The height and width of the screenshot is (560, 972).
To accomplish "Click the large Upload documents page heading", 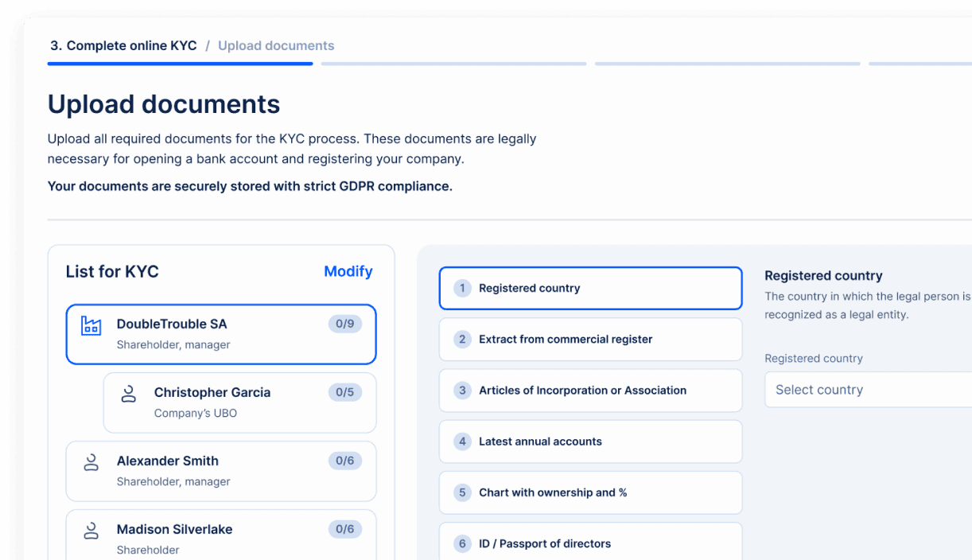I will 164,104.
